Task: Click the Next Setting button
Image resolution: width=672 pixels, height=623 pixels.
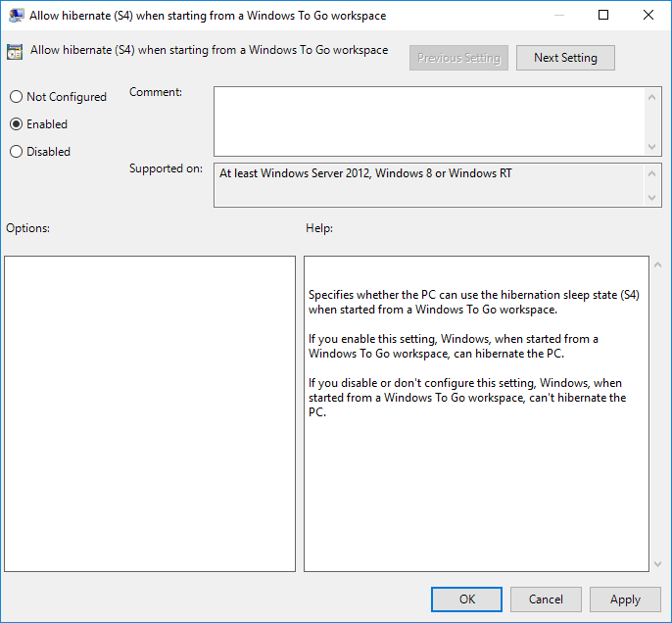Action: click(x=565, y=58)
